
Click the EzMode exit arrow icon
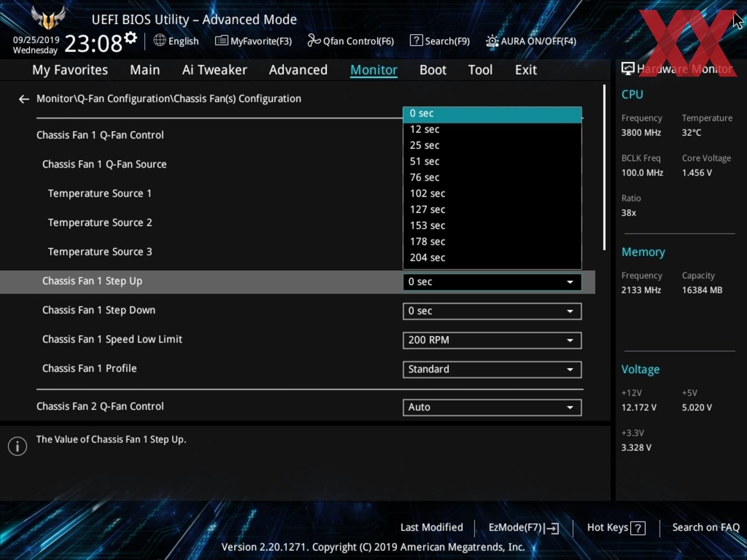point(553,528)
